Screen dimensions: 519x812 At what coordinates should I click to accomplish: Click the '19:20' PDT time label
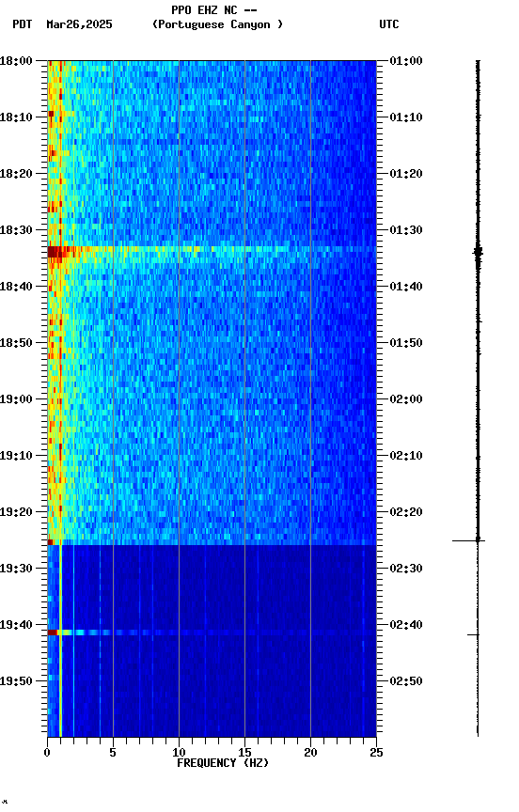click(16, 512)
